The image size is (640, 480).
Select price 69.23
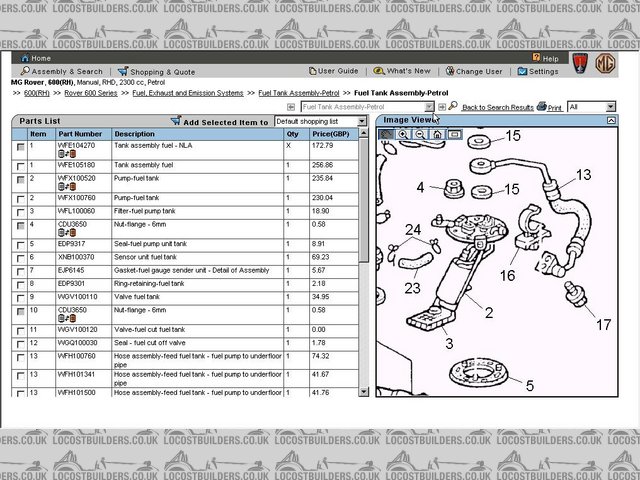pyautogui.click(x=320, y=257)
